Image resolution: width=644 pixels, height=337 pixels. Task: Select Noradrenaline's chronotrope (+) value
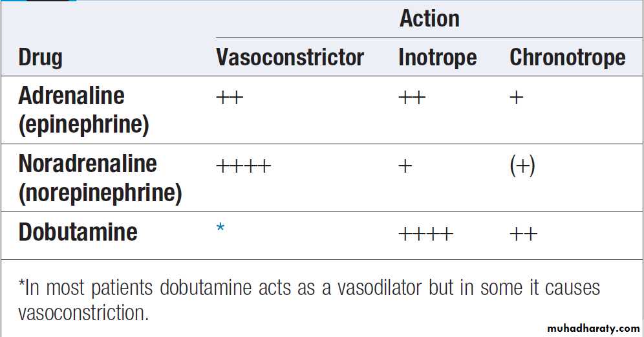(522, 166)
